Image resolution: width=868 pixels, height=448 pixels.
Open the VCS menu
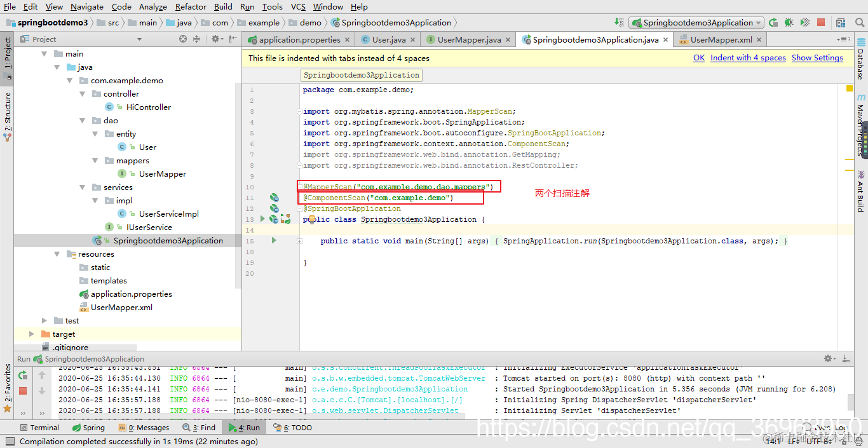(x=298, y=6)
